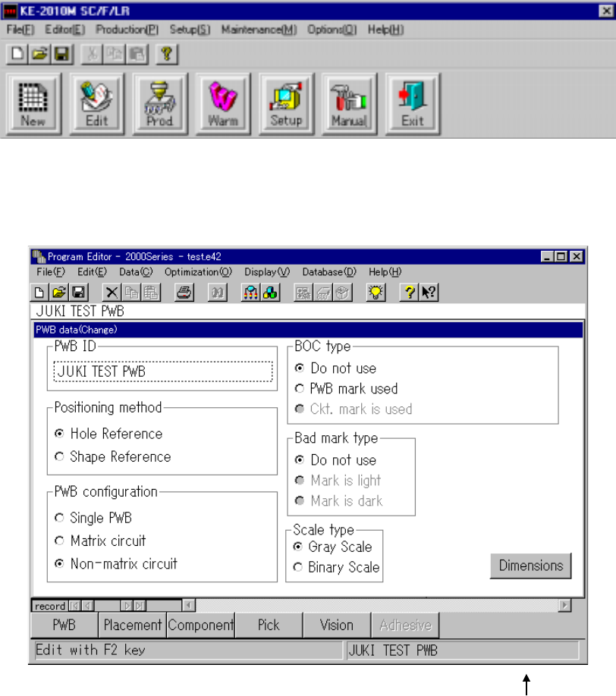616x696 pixels.
Task: Open Display(V) menu in Program Editor
Action: (x=267, y=271)
